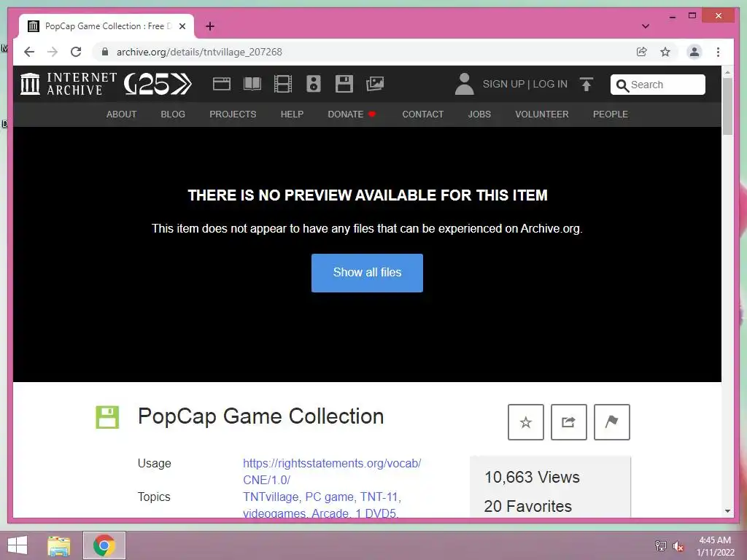Viewport: 747px width, 560px height.
Task: Click the 20 Favorites text
Action: tap(528, 506)
